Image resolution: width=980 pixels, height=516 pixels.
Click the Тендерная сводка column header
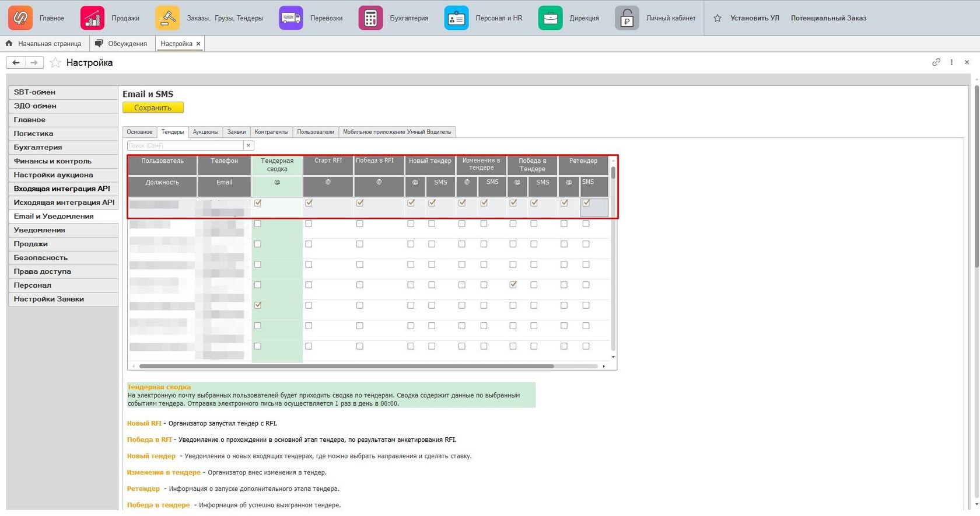[277, 165]
